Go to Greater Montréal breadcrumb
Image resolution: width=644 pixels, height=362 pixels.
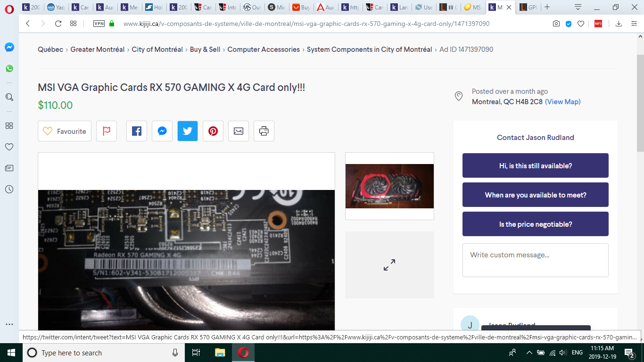click(x=98, y=49)
